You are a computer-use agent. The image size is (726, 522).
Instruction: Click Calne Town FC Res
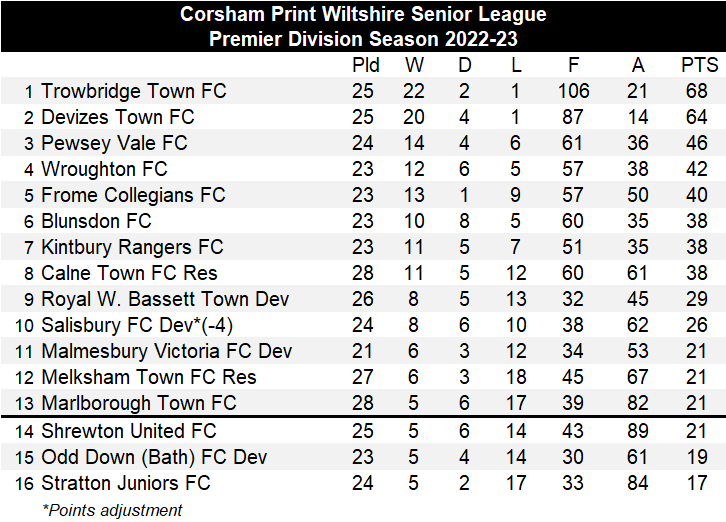click(129, 273)
